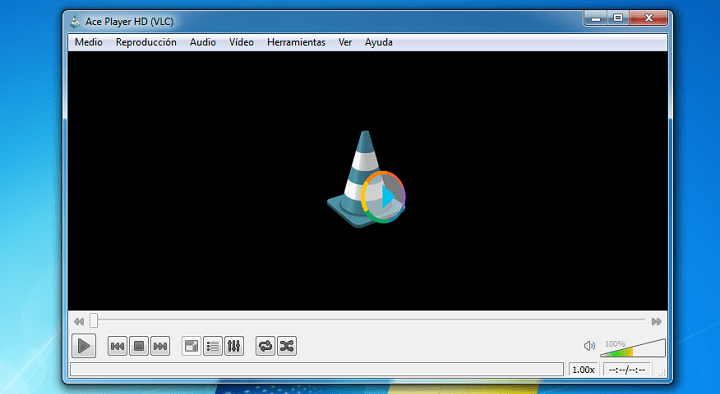
Task: Open the Medio menu
Action: [89, 42]
